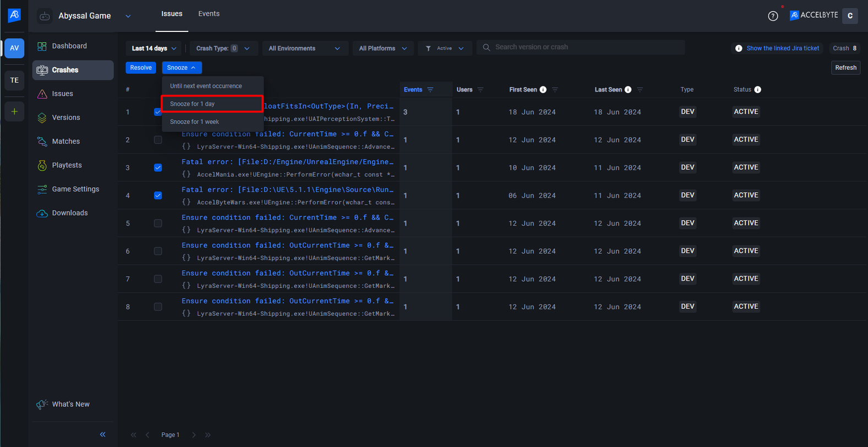The width and height of the screenshot is (868, 447).
Task: Open the Dashboard icon in sidebar
Action: click(x=42, y=46)
